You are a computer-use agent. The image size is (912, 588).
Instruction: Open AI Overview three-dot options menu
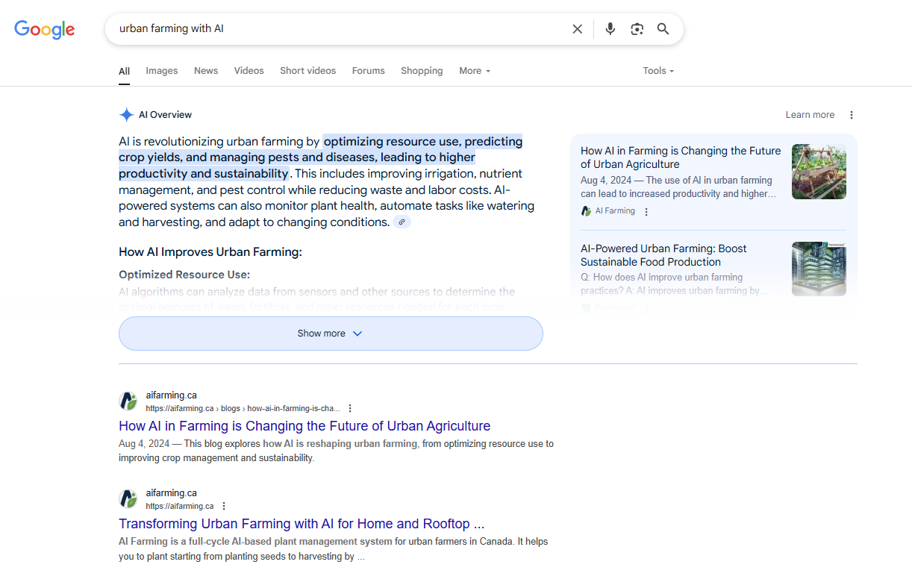pyautogui.click(x=852, y=115)
